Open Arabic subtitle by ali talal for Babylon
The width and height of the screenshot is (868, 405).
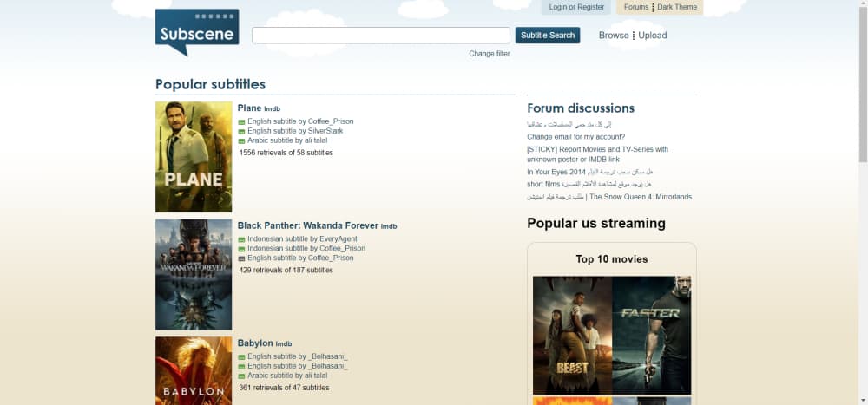(x=287, y=376)
